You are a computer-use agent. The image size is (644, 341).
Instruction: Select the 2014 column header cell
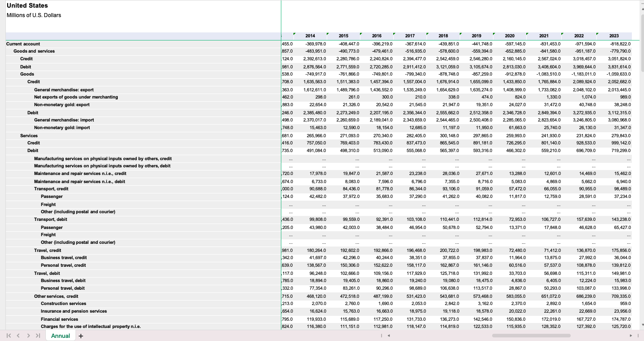310,36
